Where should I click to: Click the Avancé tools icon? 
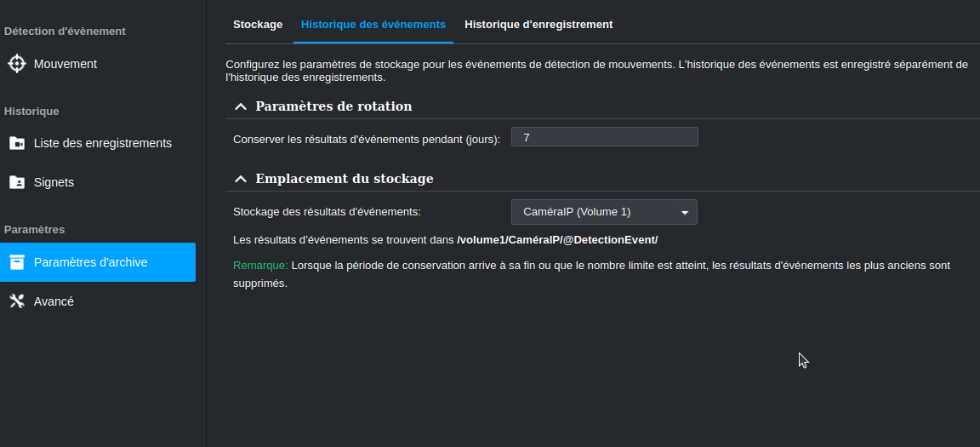[x=17, y=301]
